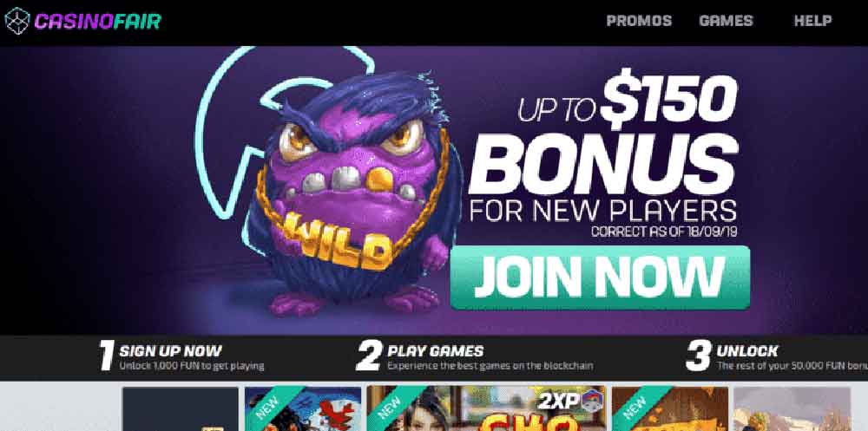Click the green JOIN NOW button
The width and height of the screenshot is (868, 431).
coord(600,278)
